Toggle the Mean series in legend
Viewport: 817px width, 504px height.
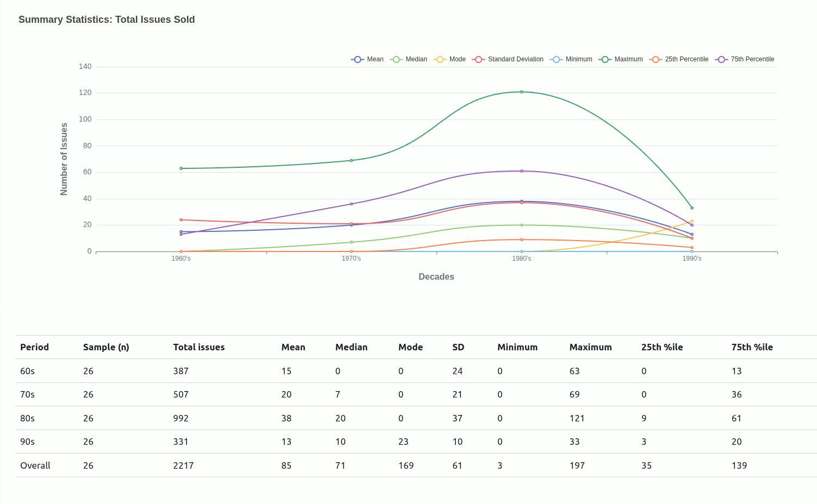(367, 59)
